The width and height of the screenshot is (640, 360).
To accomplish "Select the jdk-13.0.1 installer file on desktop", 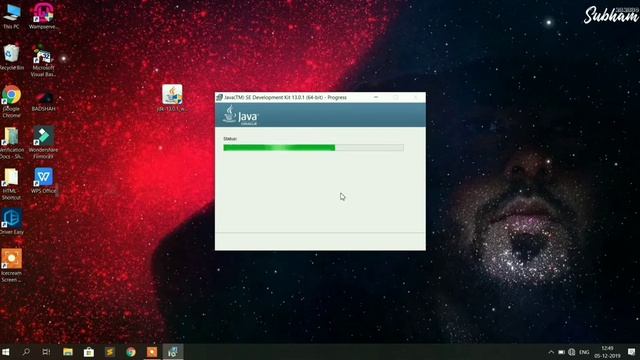I will click(x=172, y=98).
